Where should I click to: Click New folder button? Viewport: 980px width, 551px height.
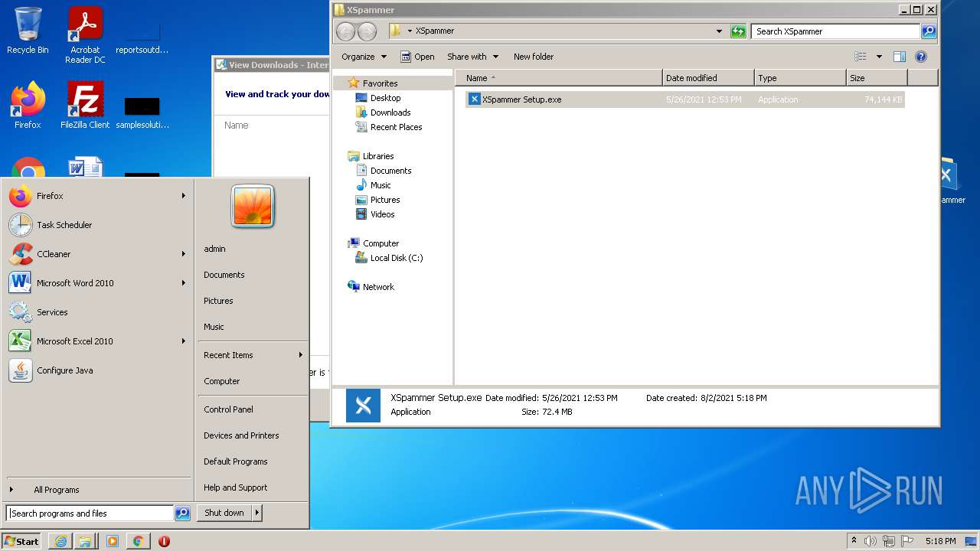(x=534, y=57)
